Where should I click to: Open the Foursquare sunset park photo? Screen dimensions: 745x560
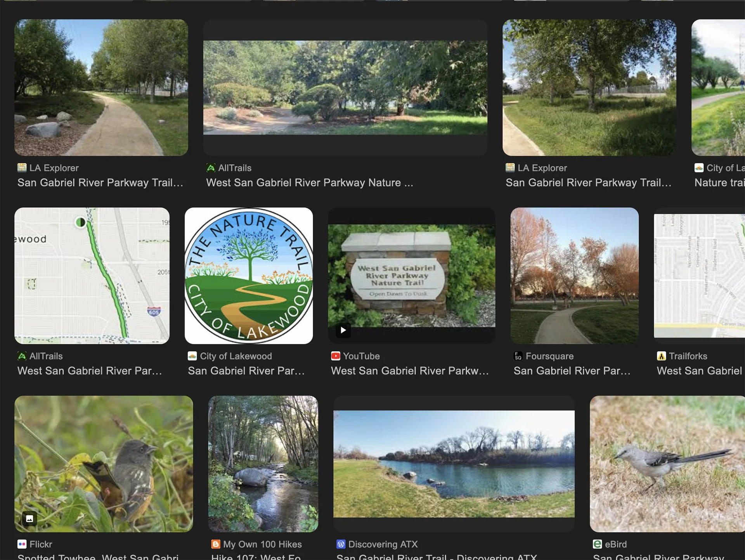click(x=574, y=275)
